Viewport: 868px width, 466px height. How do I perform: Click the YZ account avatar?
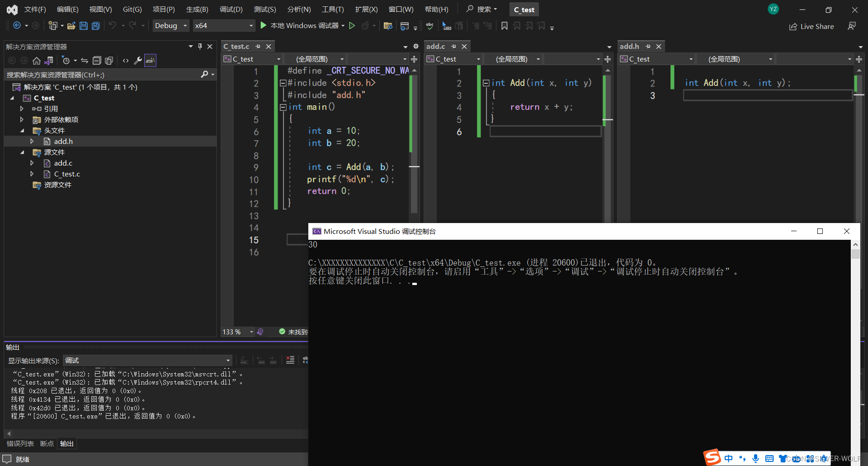(774, 9)
